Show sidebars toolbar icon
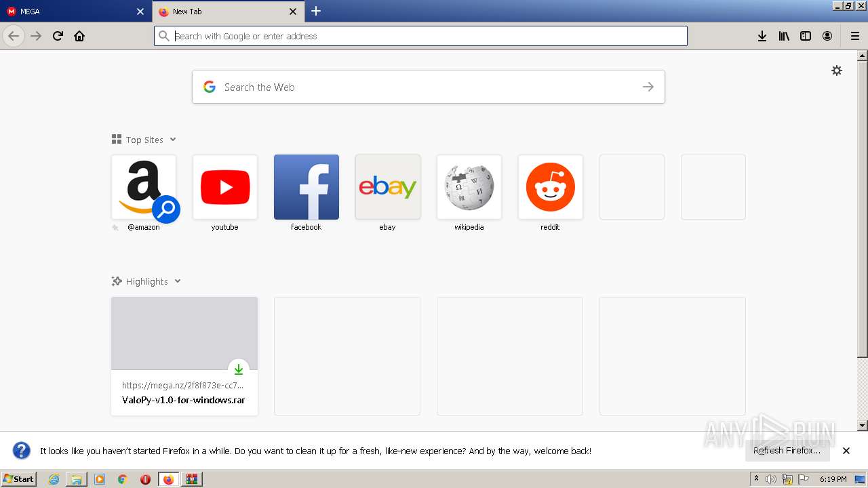Viewport: 868px width, 488px height. pos(806,36)
